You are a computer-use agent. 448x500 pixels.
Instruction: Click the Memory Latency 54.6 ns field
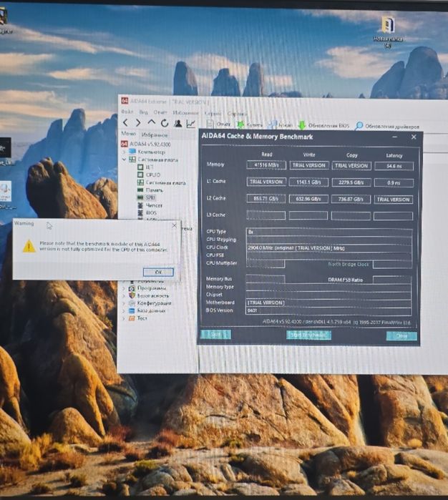click(394, 166)
